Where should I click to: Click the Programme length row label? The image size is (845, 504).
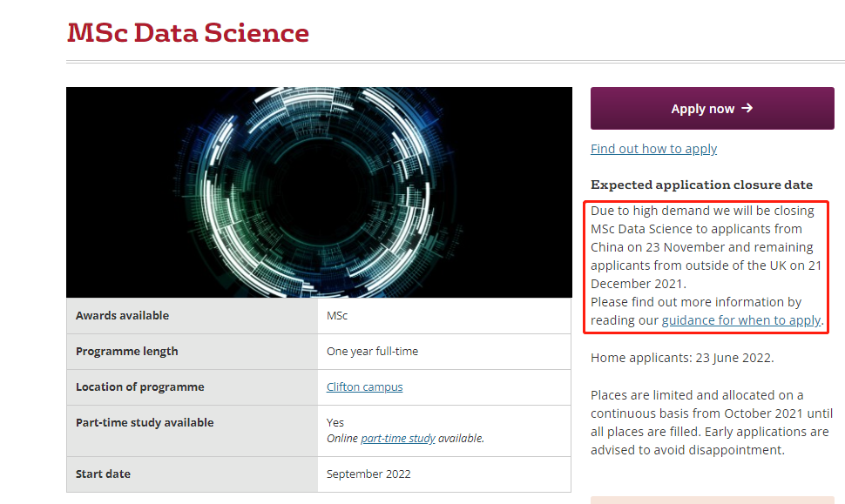pos(126,352)
